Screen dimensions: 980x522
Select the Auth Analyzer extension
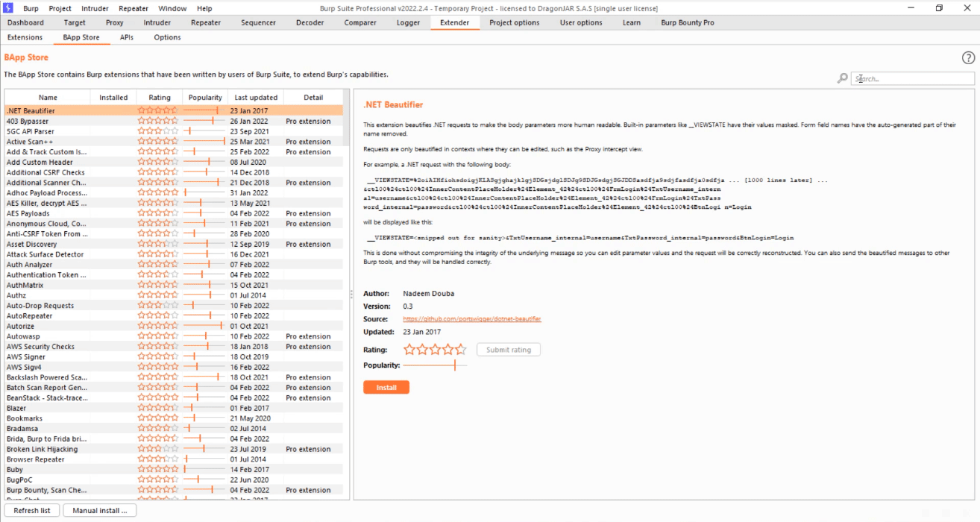pos(174,265)
